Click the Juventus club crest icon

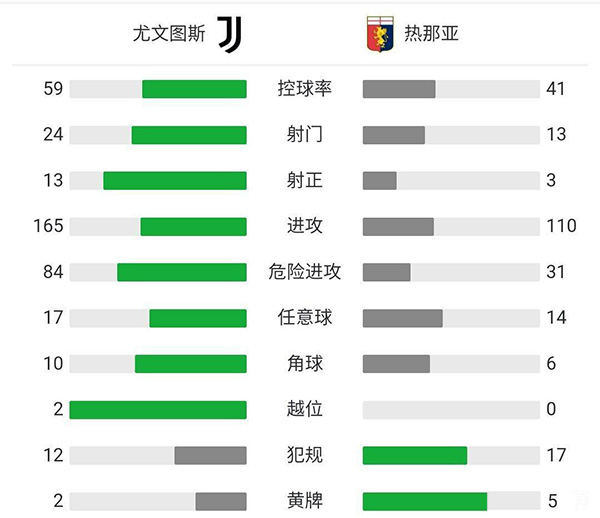click(230, 34)
